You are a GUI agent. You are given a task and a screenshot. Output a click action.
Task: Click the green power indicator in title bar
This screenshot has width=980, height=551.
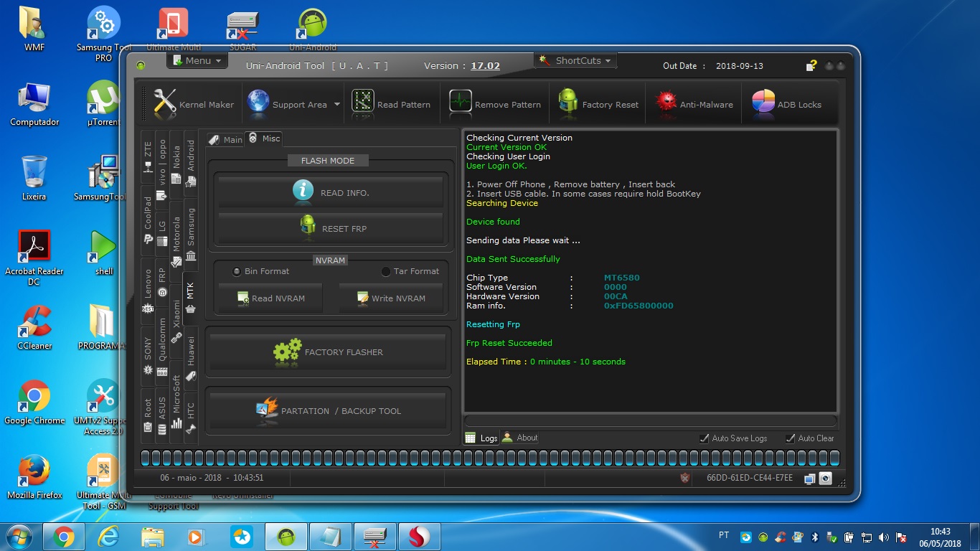click(141, 65)
